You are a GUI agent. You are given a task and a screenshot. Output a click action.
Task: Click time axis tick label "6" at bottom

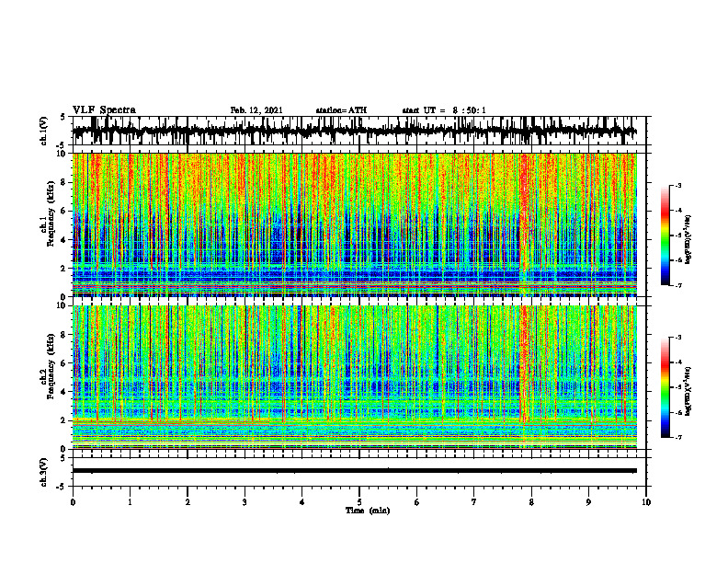click(417, 502)
